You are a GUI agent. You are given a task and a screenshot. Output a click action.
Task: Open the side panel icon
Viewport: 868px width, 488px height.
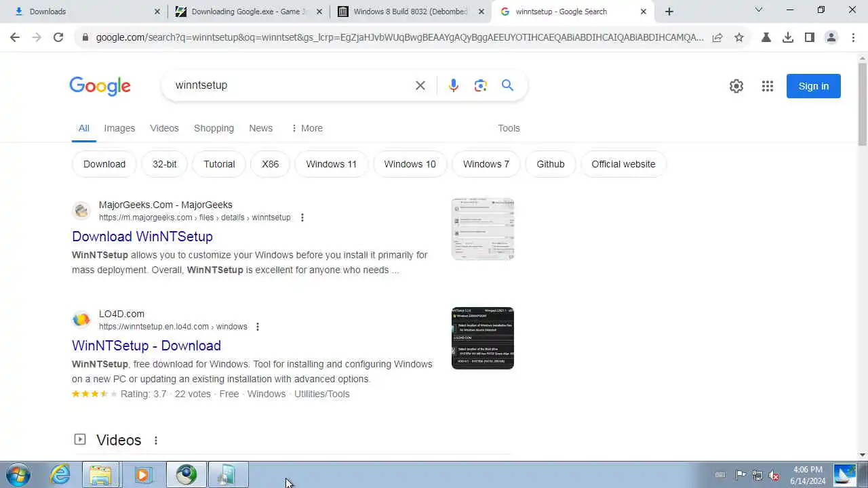click(x=810, y=38)
